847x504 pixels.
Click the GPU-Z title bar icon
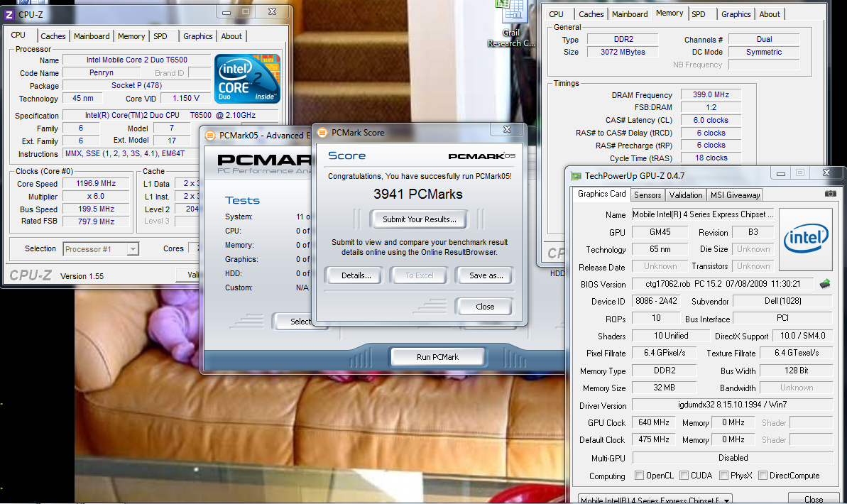(576, 175)
